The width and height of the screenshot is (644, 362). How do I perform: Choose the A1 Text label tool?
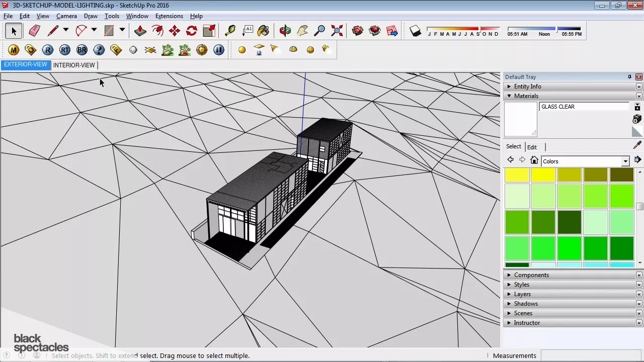[248, 31]
